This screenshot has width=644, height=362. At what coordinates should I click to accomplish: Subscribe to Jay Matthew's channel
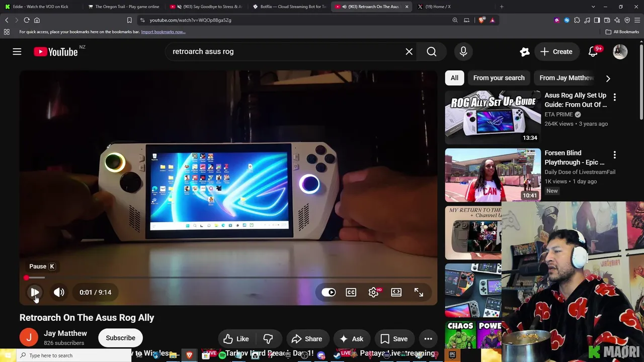tap(120, 338)
